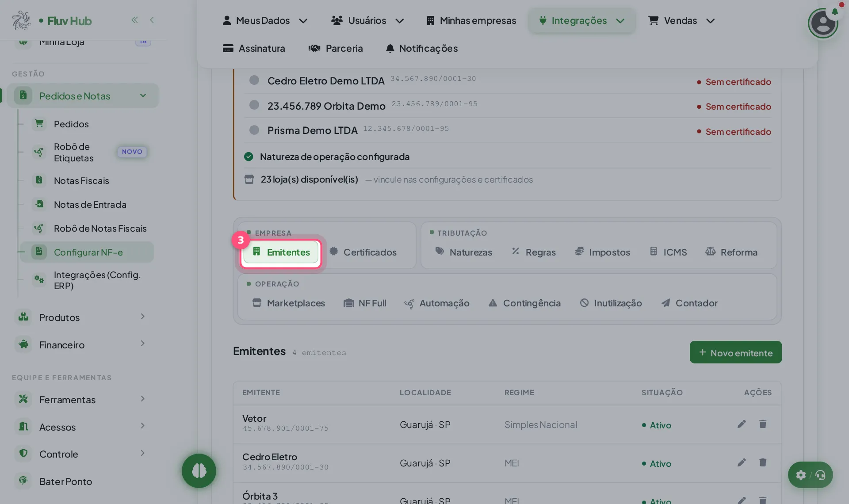Select the Cedro Eletro Demo LTDA radio circle

(x=254, y=80)
